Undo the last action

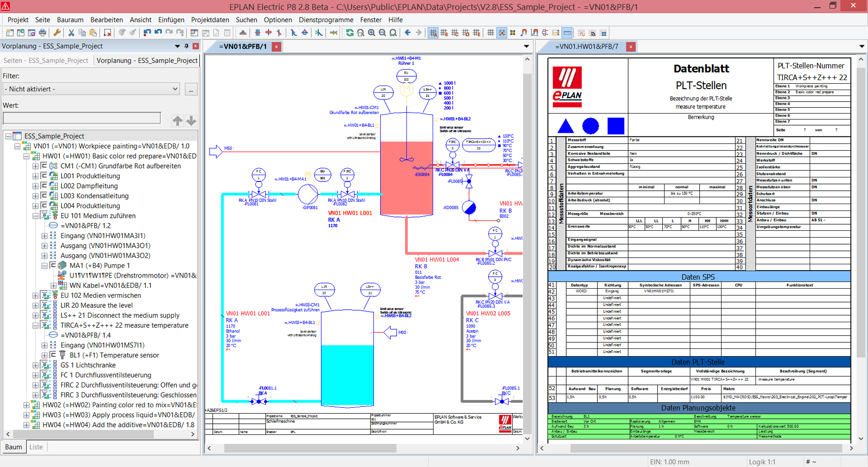(147, 33)
